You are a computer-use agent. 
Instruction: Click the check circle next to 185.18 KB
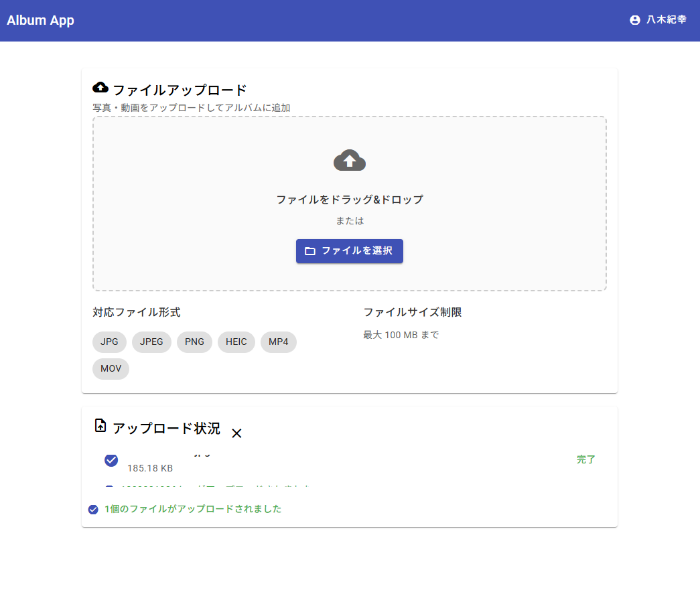pyautogui.click(x=111, y=460)
